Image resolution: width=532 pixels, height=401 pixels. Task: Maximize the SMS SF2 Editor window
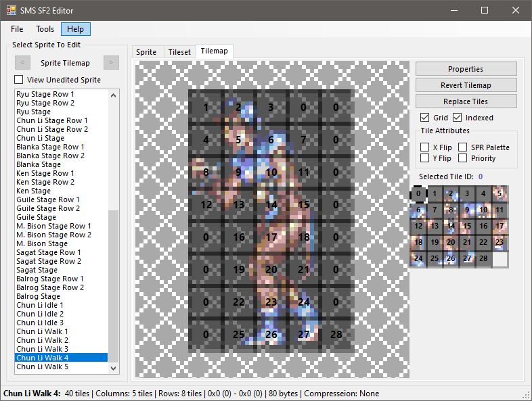click(485, 11)
